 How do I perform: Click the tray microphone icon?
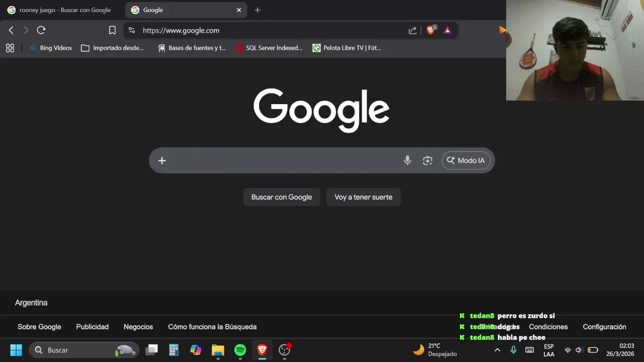point(513,350)
